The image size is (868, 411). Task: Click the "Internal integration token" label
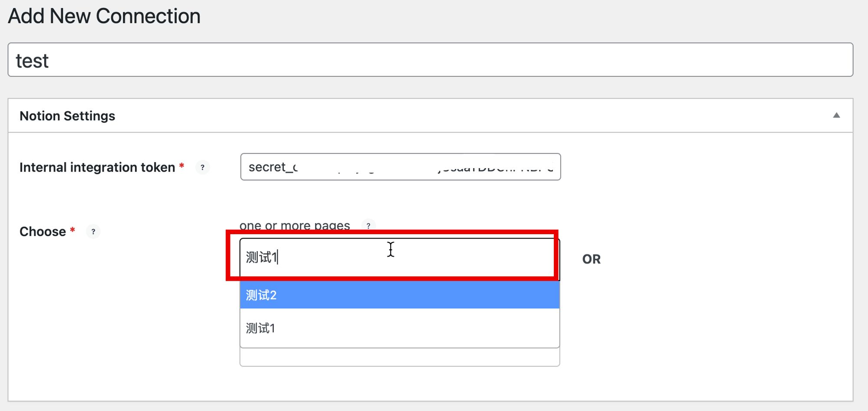[97, 167]
